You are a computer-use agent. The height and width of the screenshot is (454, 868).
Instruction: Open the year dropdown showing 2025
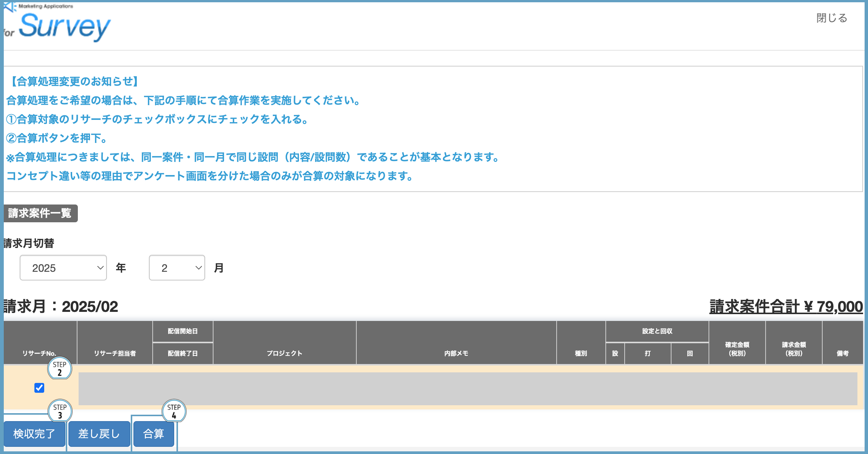coord(63,268)
